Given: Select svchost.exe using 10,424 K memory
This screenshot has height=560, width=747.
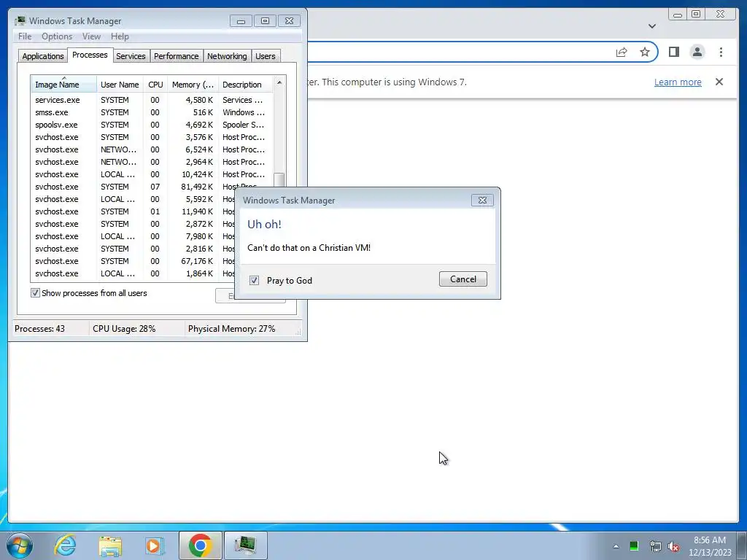Looking at the screenshot, I should (152, 174).
